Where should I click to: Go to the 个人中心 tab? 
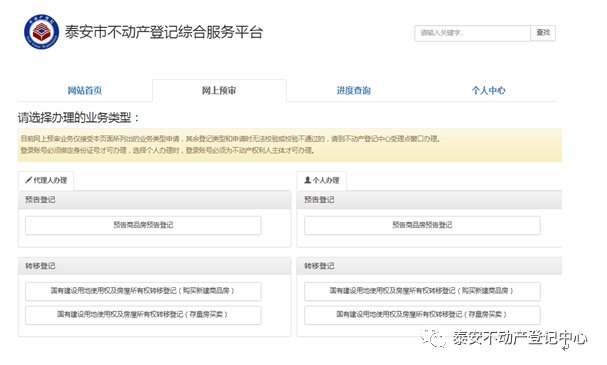pyautogui.click(x=488, y=91)
